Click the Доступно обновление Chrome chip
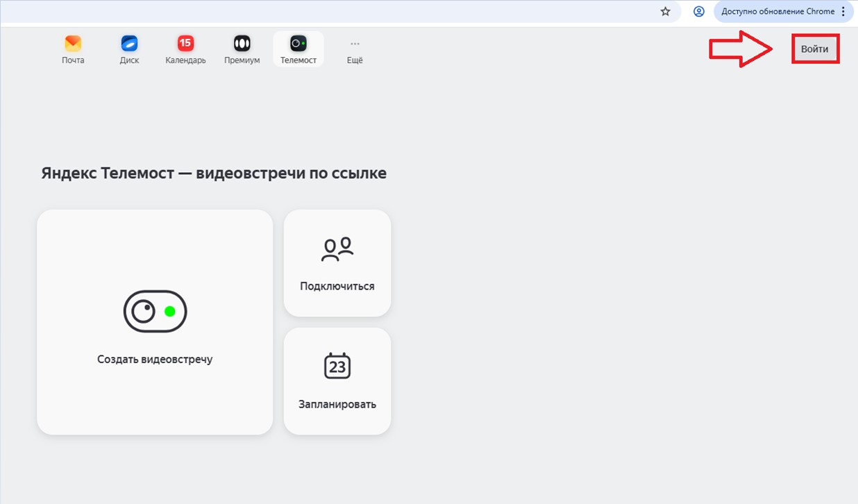 click(x=777, y=11)
